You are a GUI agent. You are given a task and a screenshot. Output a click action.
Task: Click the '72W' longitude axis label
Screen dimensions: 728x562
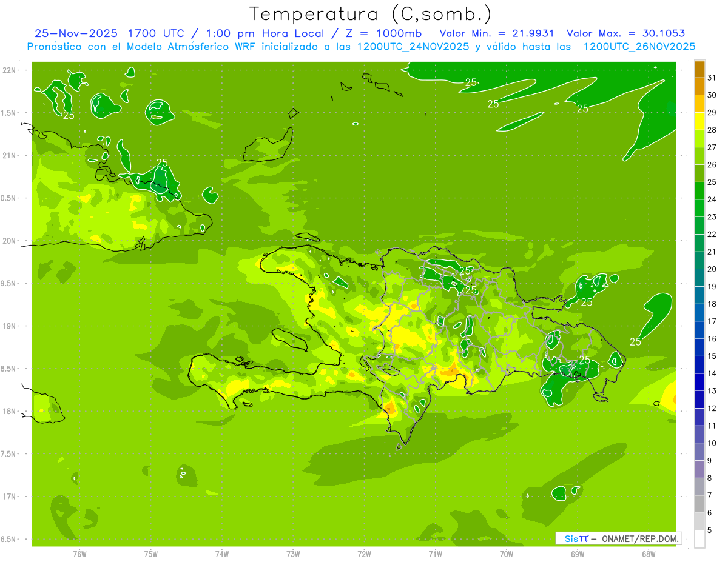(364, 554)
